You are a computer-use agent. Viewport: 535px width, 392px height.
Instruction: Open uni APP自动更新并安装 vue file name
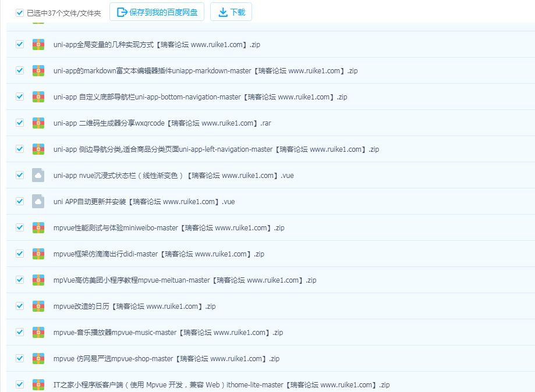pyautogui.click(x=144, y=202)
